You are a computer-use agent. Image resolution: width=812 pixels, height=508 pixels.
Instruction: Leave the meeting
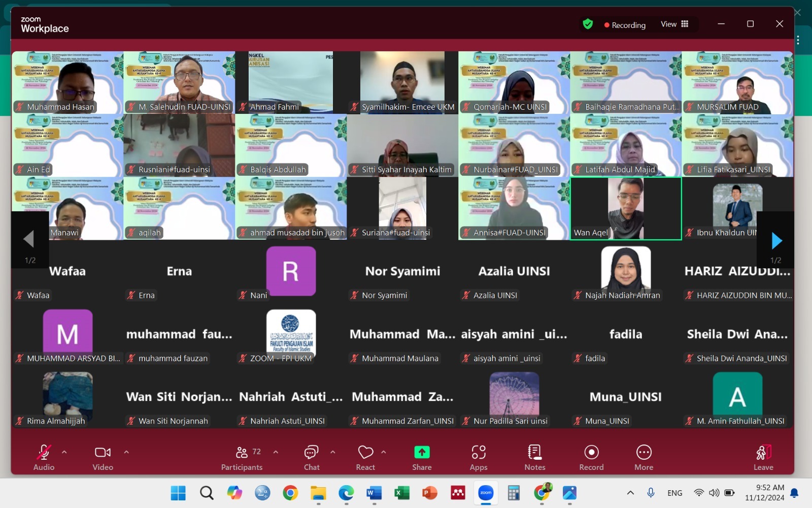(763, 457)
